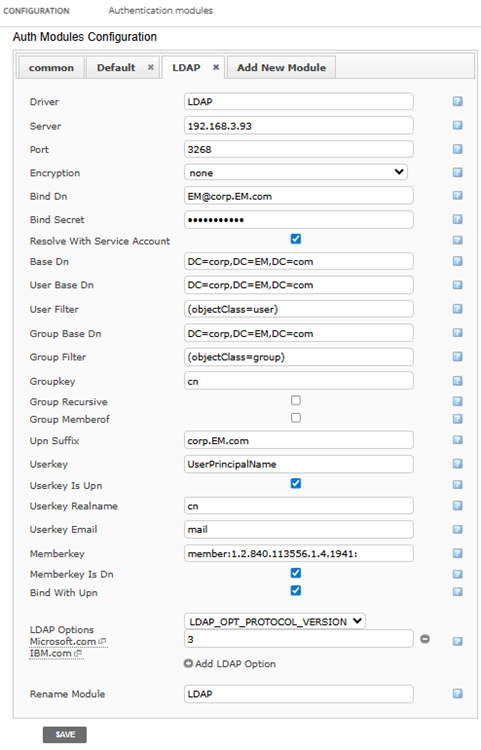Open help icon for Rename Module
Viewport: 481px width, 750px height.
pyautogui.click(x=457, y=694)
